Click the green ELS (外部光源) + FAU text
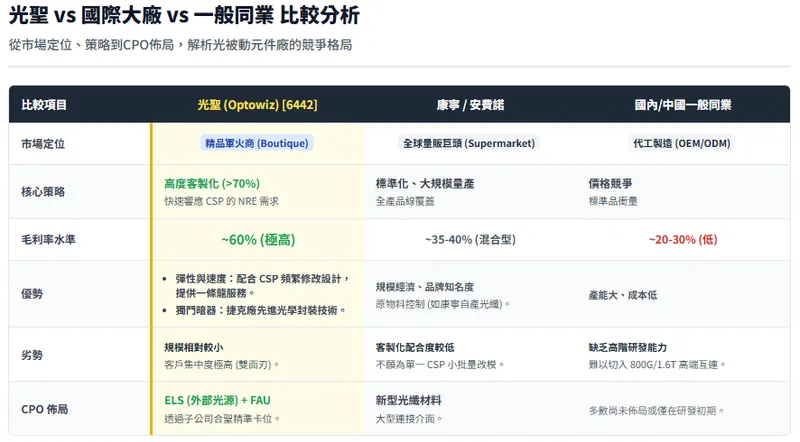 pos(217,401)
